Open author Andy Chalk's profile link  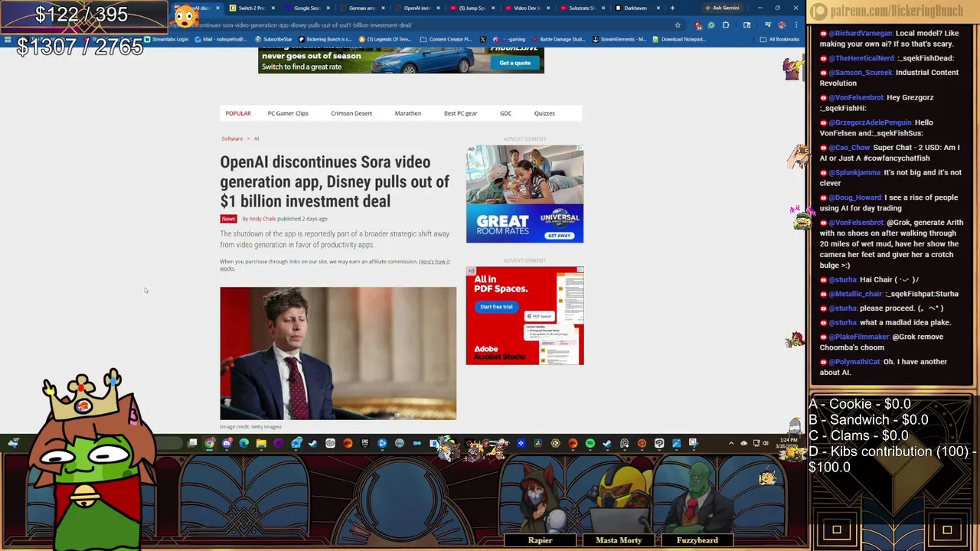click(x=262, y=219)
